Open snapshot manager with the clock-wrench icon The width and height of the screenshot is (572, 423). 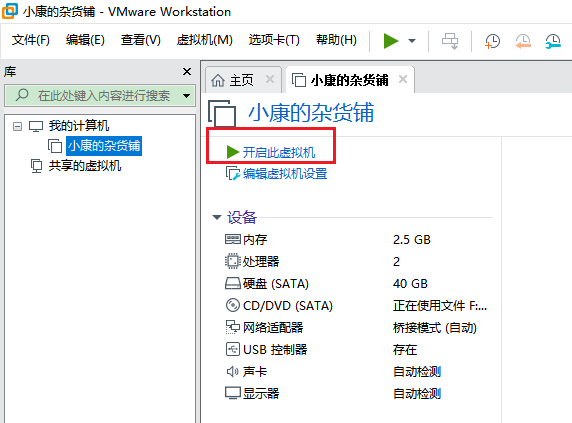(553, 41)
